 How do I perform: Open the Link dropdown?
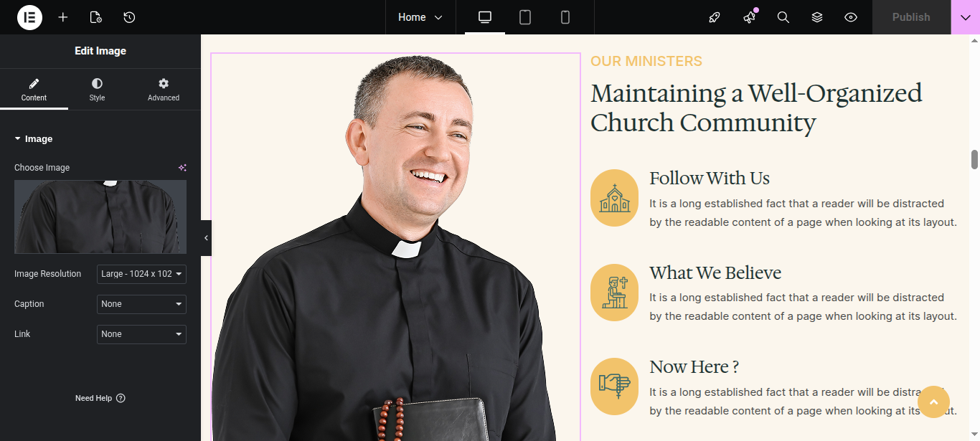[141, 334]
